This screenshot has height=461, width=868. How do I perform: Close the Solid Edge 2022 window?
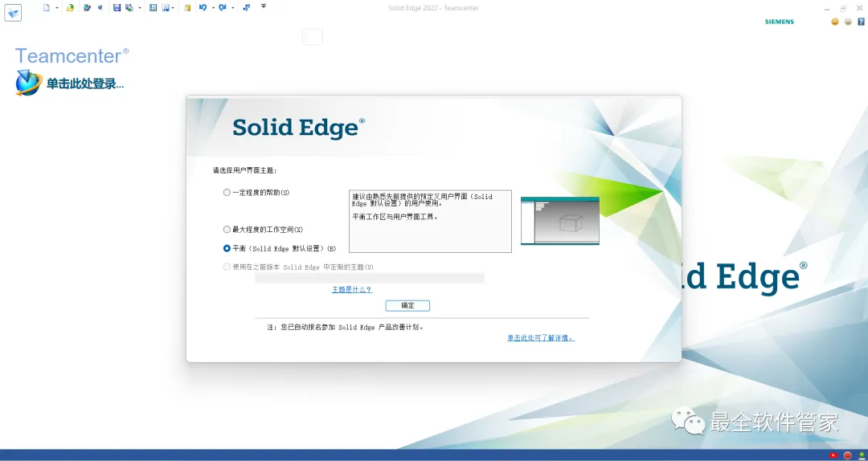point(858,9)
